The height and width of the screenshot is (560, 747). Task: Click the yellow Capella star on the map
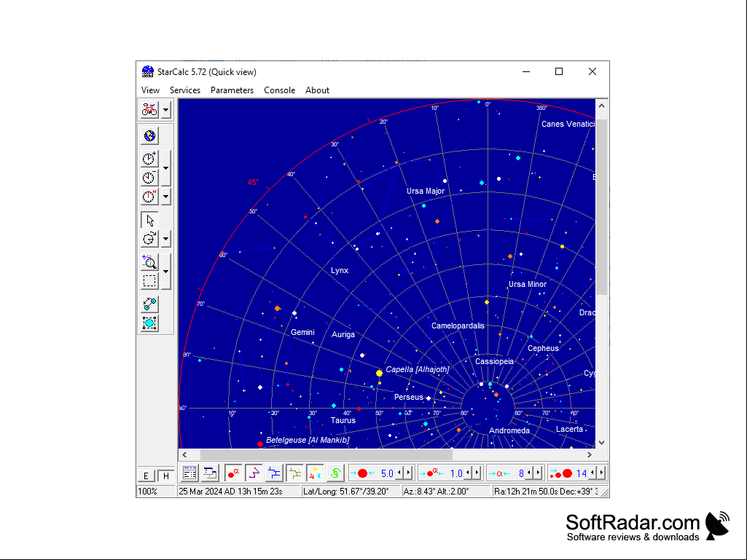coord(379,373)
